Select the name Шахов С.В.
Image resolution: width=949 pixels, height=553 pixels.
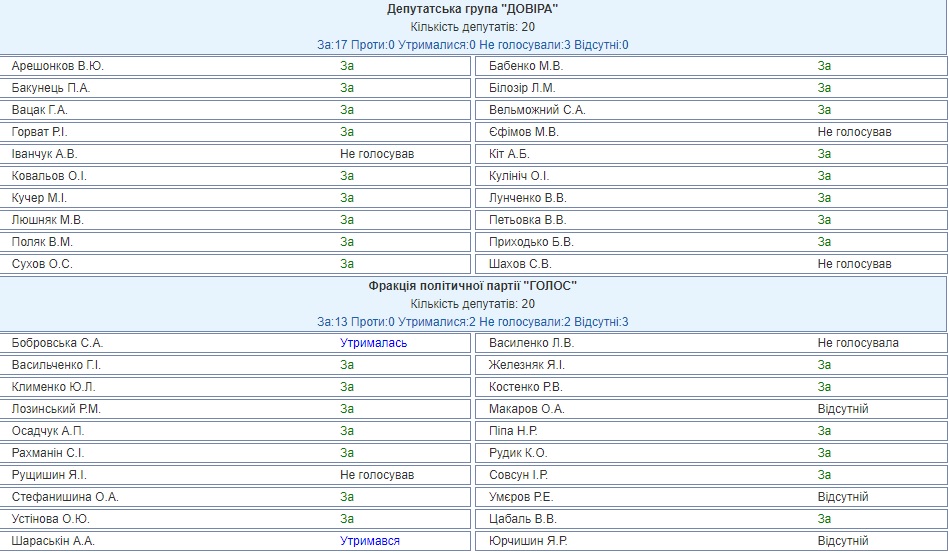tap(520, 264)
